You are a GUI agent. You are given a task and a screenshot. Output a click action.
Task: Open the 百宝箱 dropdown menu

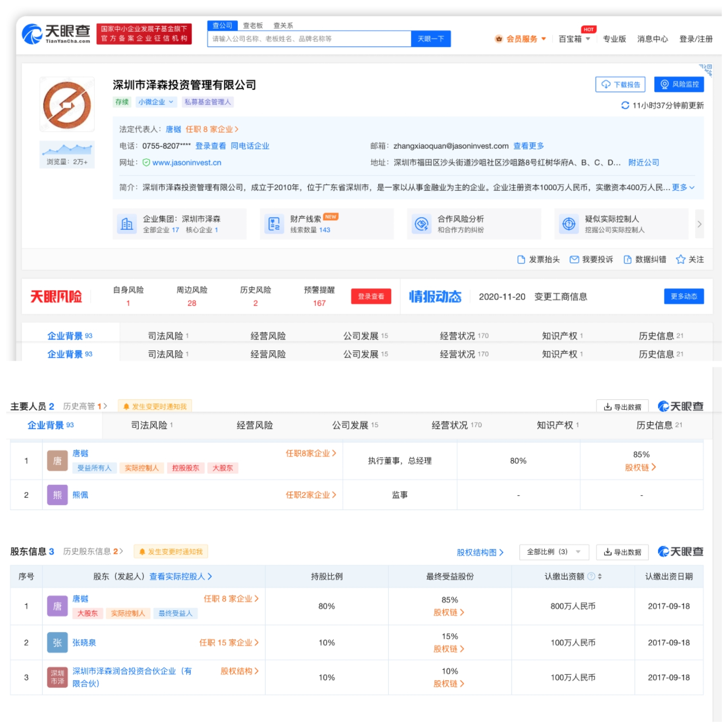click(574, 39)
